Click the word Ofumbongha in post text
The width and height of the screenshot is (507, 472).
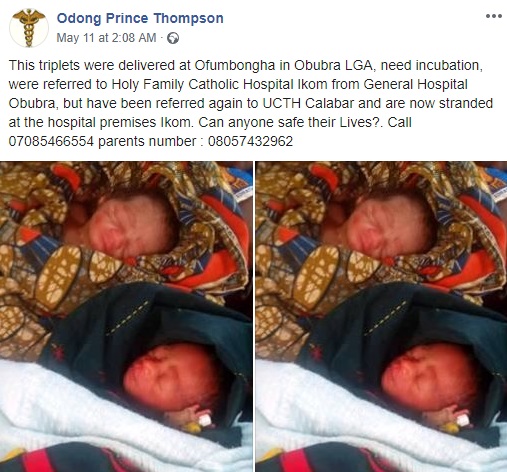pyautogui.click(x=235, y=65)
